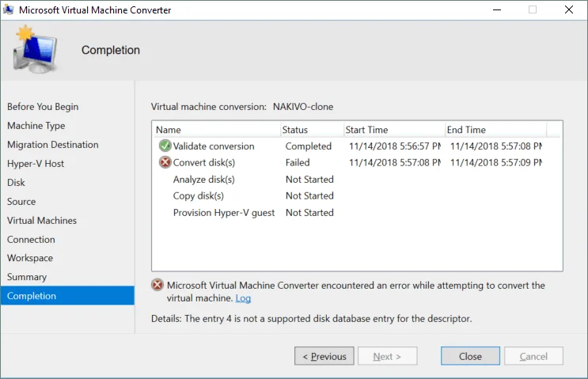Screen dimensions: 588x379
Task: Click the red error icon next to error message
Action: pyautogui.click(x=157, y=286)
